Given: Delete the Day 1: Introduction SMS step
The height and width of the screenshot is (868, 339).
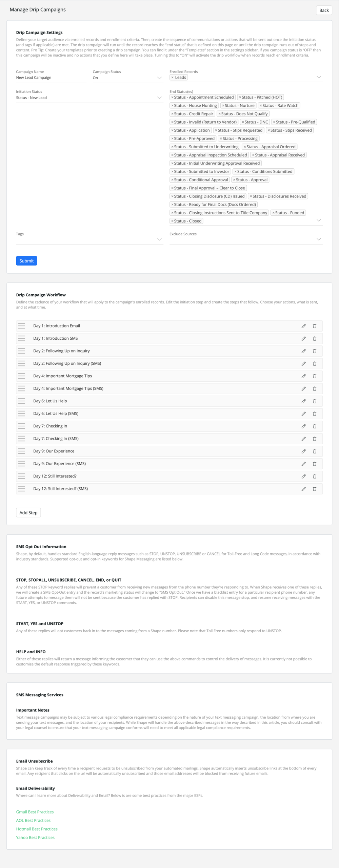Looking at the screenshot, I should [x=314, y=338].
